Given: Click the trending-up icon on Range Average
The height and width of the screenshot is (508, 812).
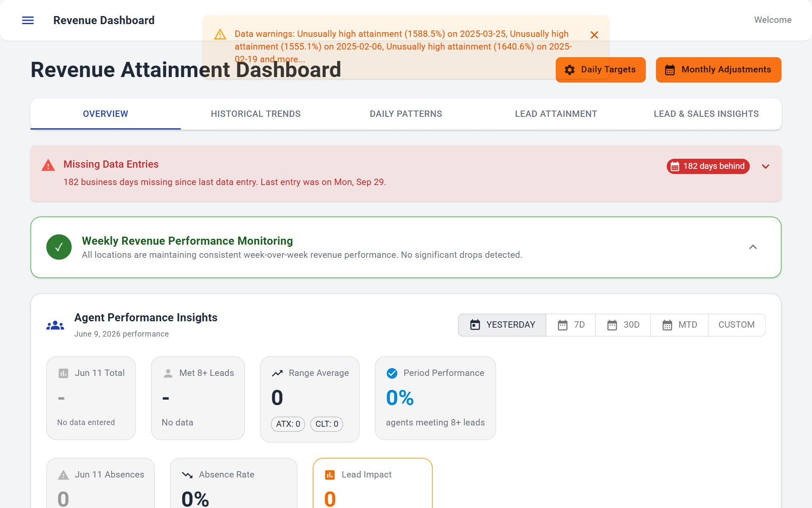Looking at the screenshot, I should (x=277, y=373).
